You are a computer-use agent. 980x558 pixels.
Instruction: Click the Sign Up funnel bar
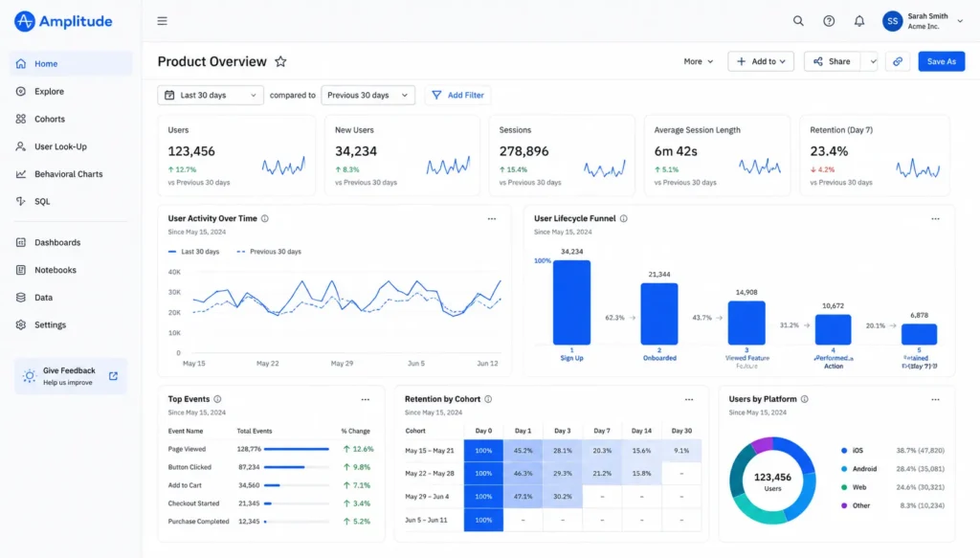(571, 302)
